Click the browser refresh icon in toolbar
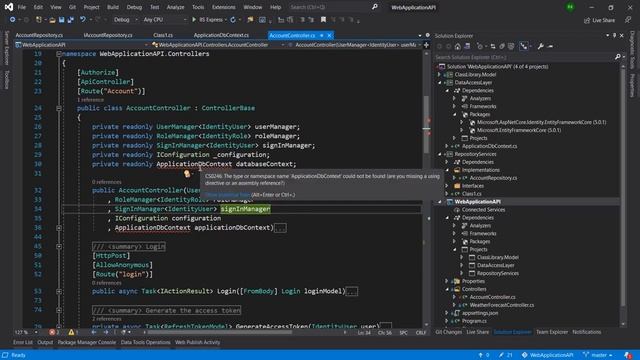The height and width of the screenshot is (360, 640). [233, 20]
